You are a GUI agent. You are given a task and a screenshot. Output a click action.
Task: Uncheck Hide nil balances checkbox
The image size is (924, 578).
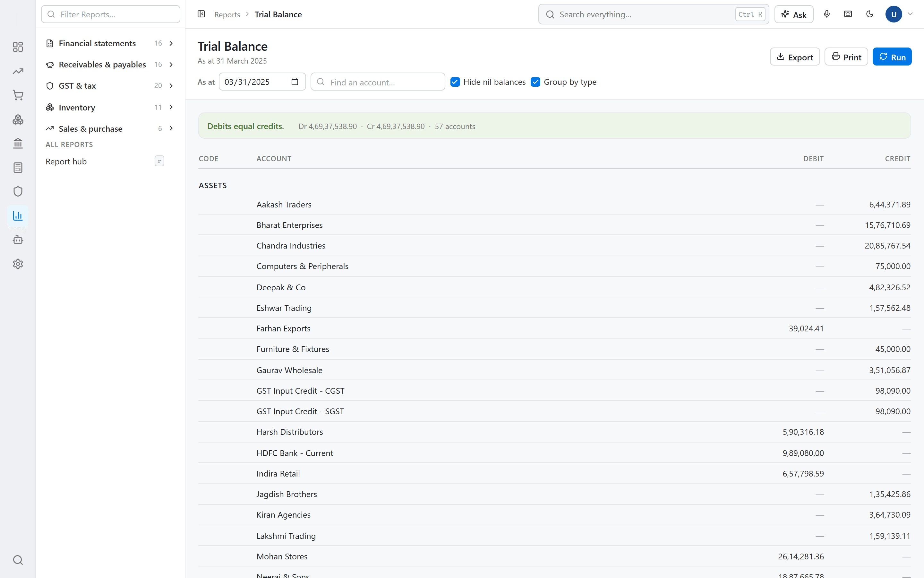tap(455, 82)
